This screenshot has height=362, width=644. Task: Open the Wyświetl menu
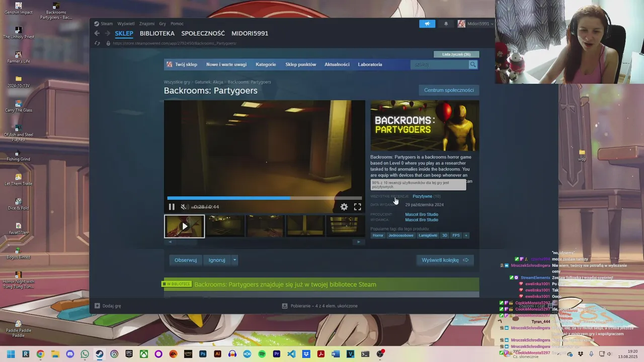pyautogui.click(x=126, y=24)
